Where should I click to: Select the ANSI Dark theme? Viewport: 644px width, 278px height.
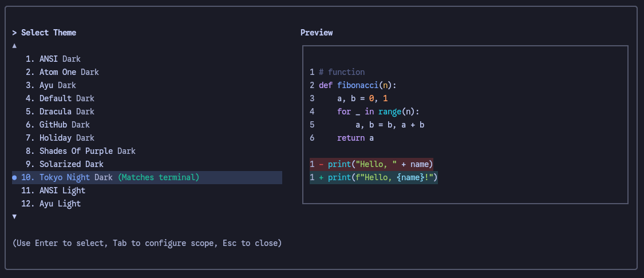[60, 59]
